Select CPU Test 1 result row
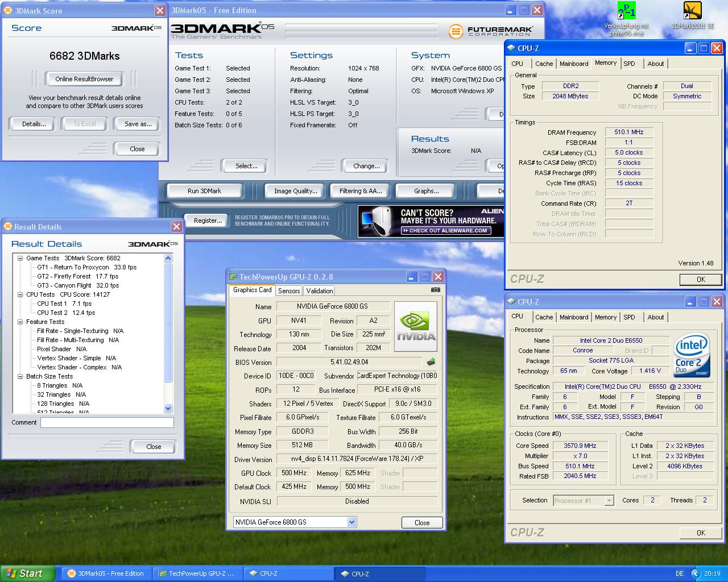This screenshot has width=728, height=582. (x=64, y=304)
